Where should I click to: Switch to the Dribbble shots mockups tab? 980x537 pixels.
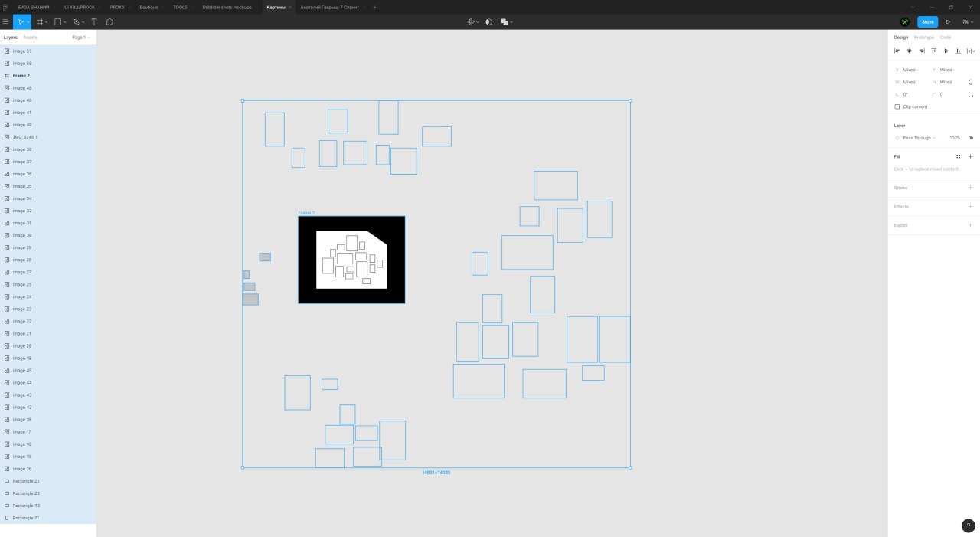[x=227, y=7]
